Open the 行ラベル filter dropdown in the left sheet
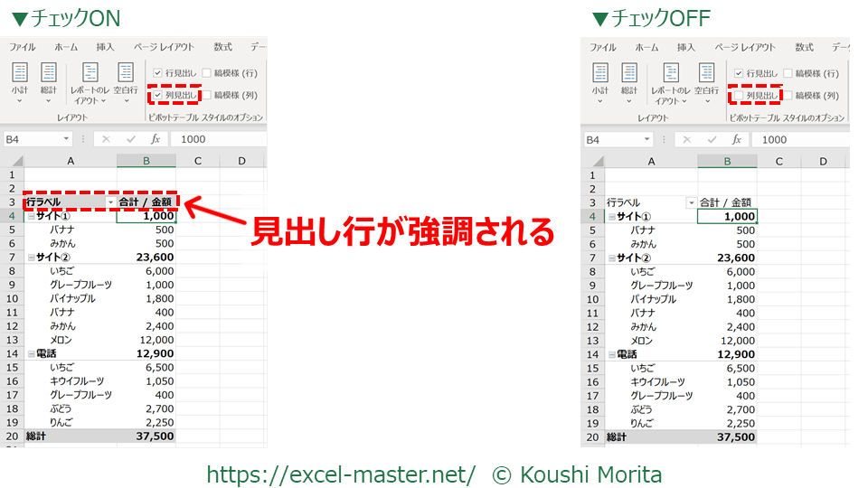Image resolution: width=868 pixels, height=488 pixels. pyautogui.click(x=110, y=202)
